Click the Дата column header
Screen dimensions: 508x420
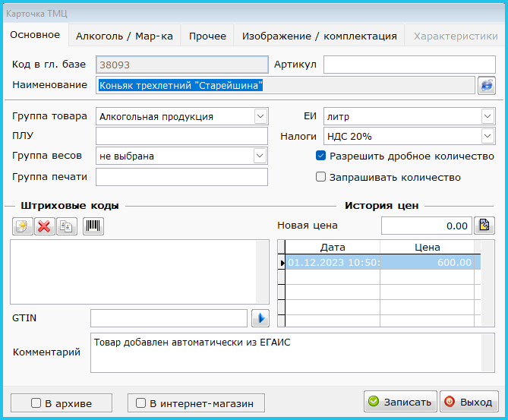point(333,248)
